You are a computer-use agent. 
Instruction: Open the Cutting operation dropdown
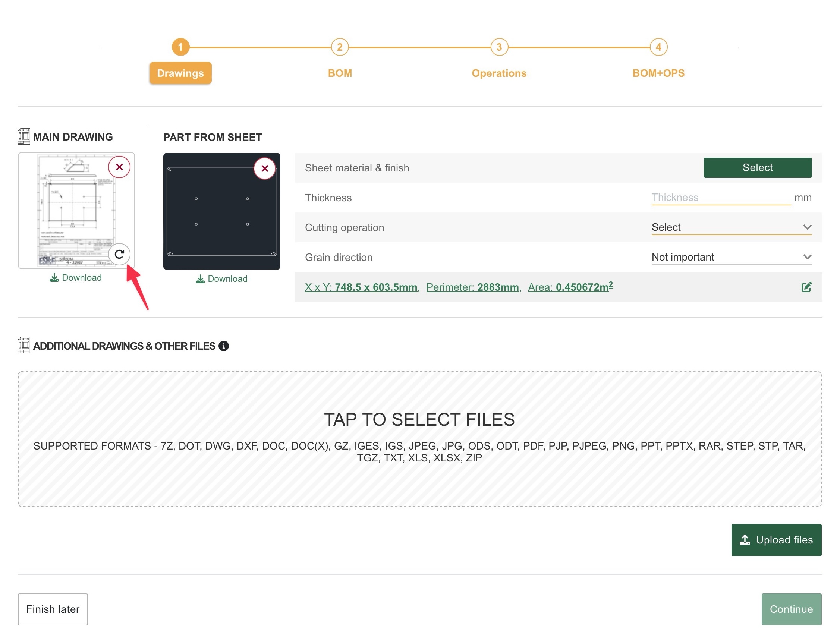click(731, 227)
